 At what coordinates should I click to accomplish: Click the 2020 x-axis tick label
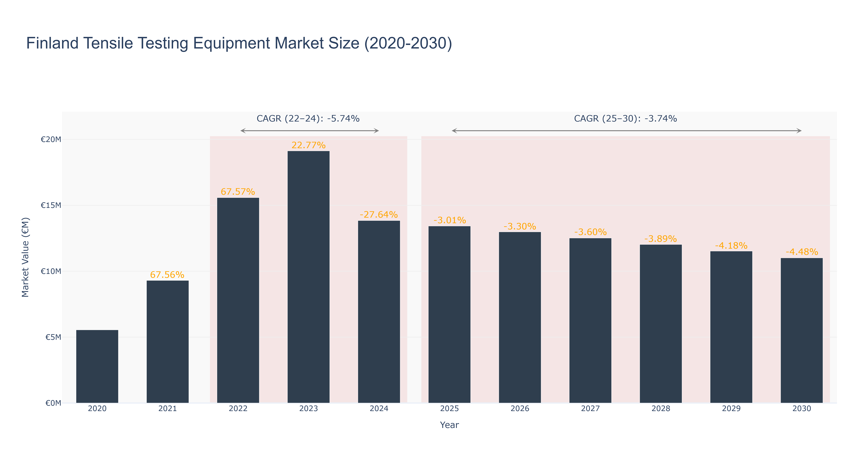[97, 409]
